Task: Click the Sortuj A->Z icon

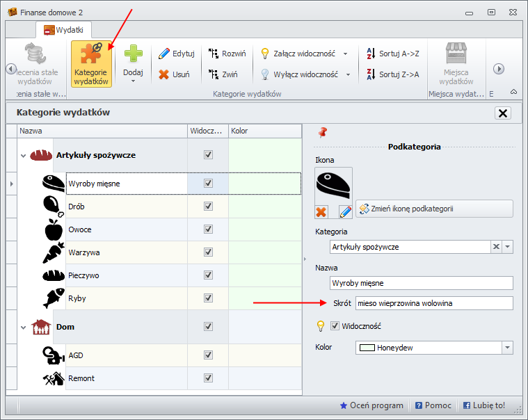Action: [370, 54]
